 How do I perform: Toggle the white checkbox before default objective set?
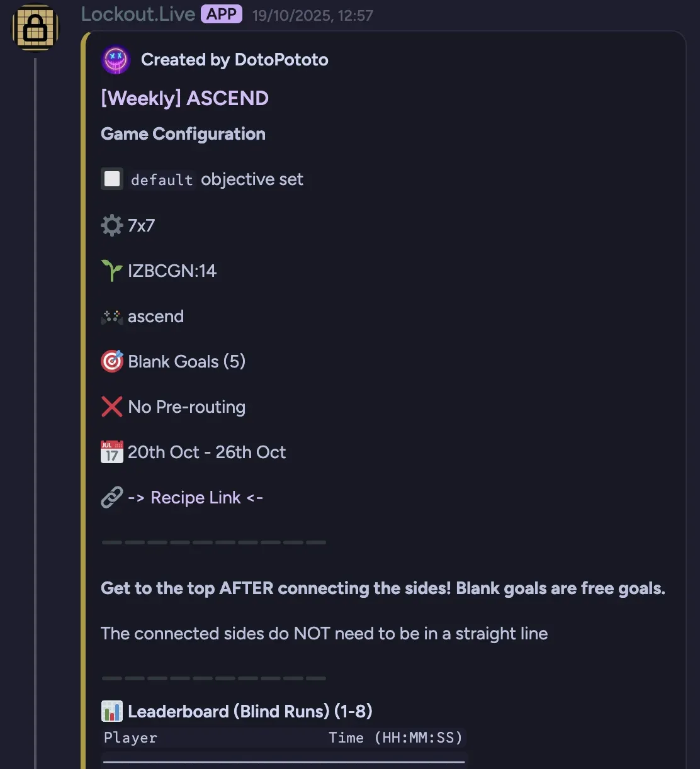tap(111, 179)
